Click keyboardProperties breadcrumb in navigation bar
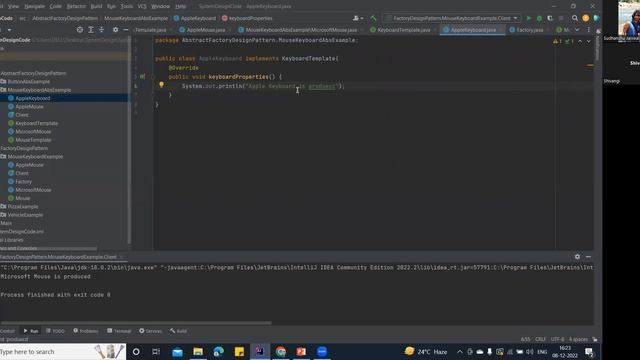The image size is (640, 360). (247, 18)
